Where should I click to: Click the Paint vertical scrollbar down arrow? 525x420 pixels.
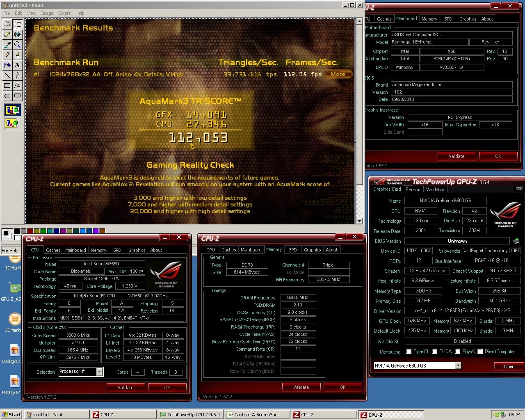pos(359,221)
